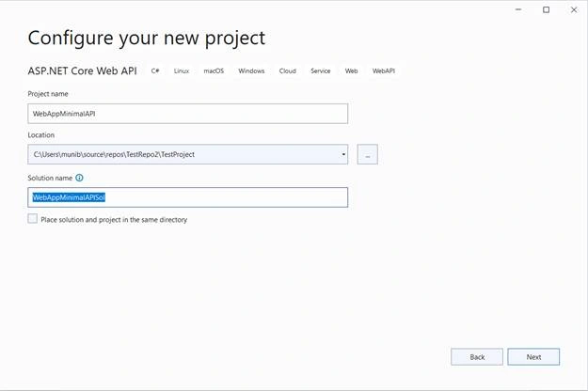The height and width of the screenshot is (391, 588).
Task: Click the Configure your new project heading
Action: pos(146,39)
